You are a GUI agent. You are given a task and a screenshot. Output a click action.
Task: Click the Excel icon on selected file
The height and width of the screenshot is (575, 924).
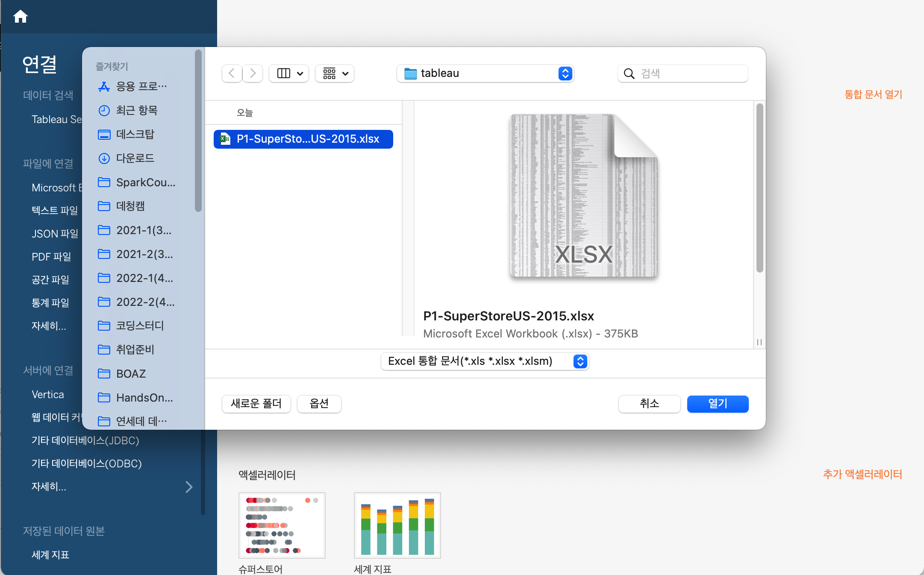pos(225,139)
